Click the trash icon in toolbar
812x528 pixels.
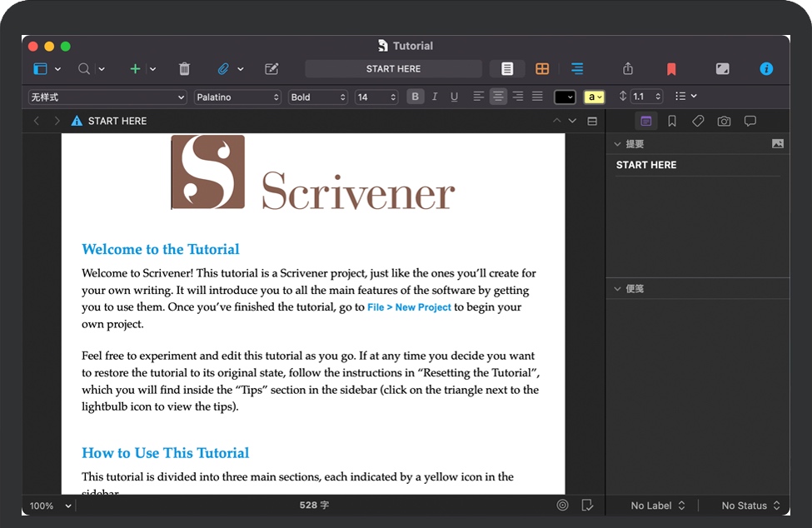(185, 69)
